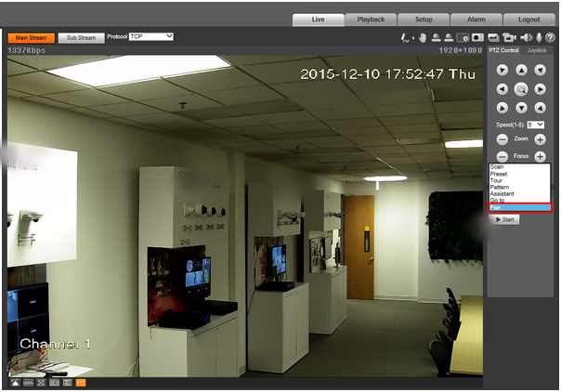Click the hand manual control icon

tap(423, 38)
